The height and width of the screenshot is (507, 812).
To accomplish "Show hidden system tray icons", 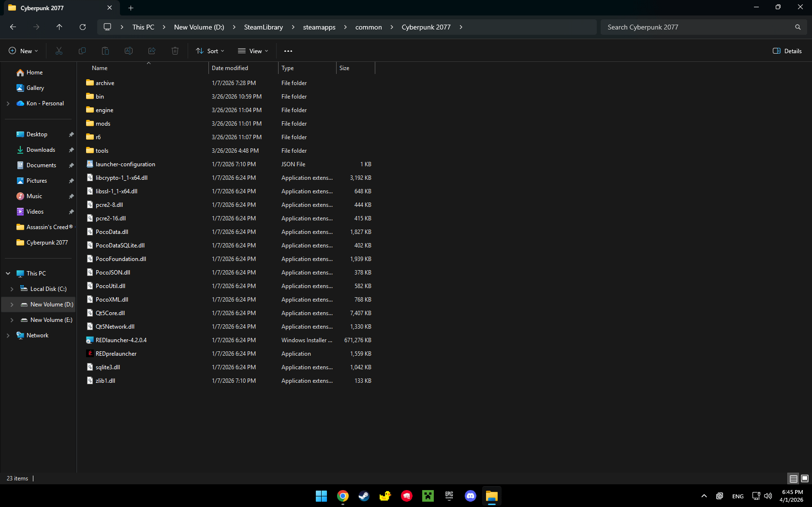I will click(x=704, y=496).
